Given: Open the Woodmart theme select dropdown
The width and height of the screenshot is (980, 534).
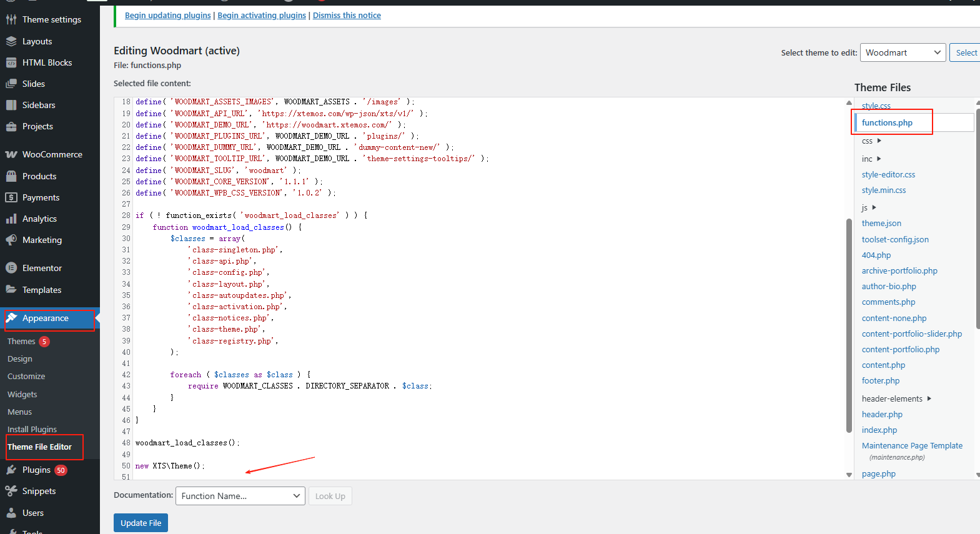Looking at the screenshot, I should click(x=903, y=52).
